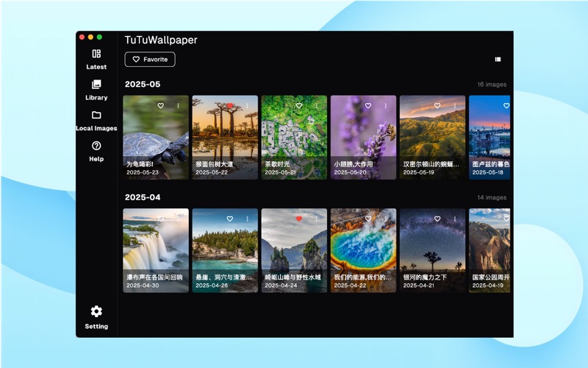The height and width of the screenshot is (368, 588).
Task: Open the lavender and bee wallpaper thumbnail
Action: tap(363, 138)
